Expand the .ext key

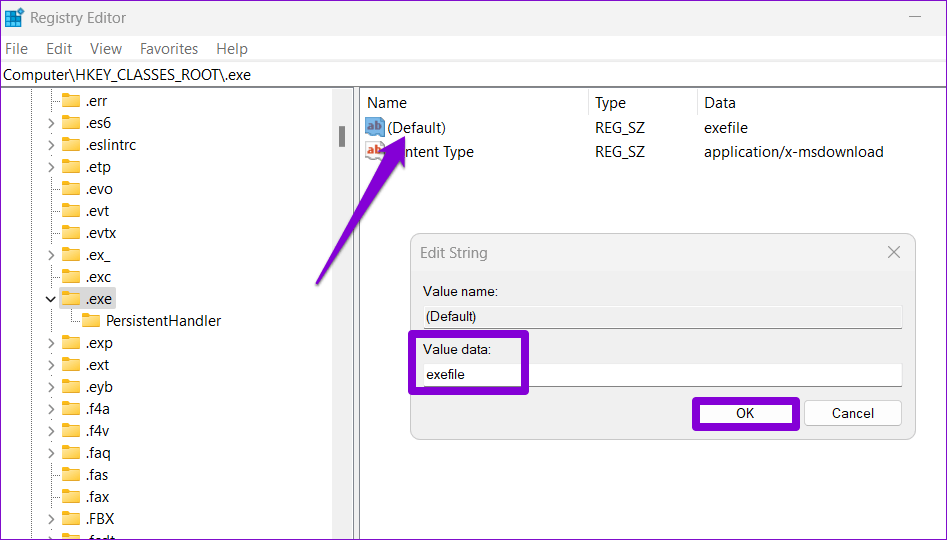pos(51,365)
